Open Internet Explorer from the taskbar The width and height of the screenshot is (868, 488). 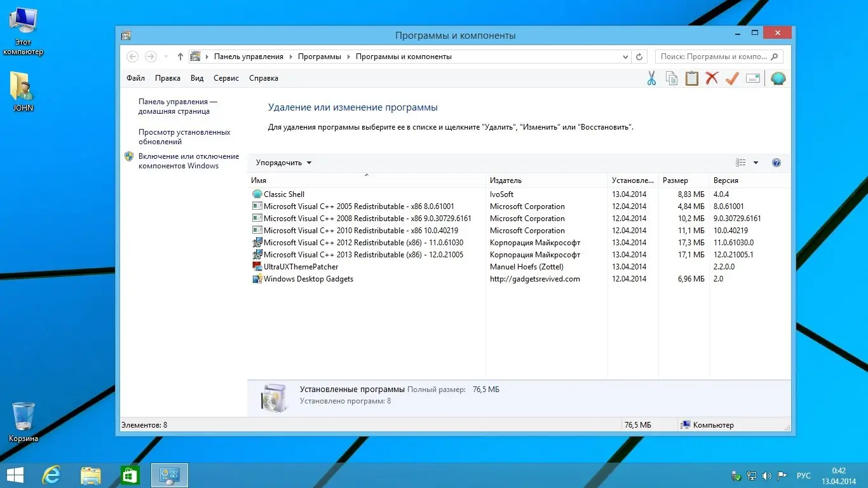pyautogui.click(x=51, y=475)
